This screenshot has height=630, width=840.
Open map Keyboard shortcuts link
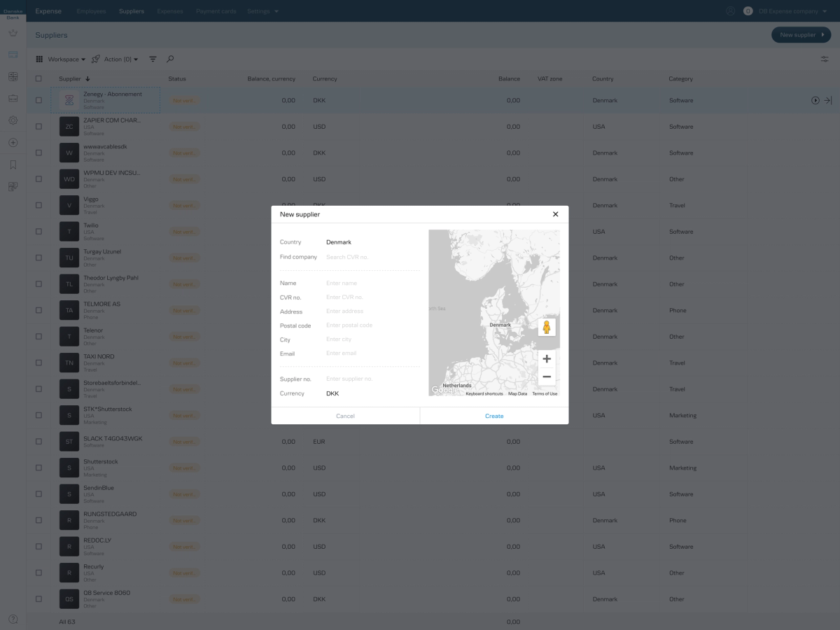pyautogui.click(x=484, y=394)
